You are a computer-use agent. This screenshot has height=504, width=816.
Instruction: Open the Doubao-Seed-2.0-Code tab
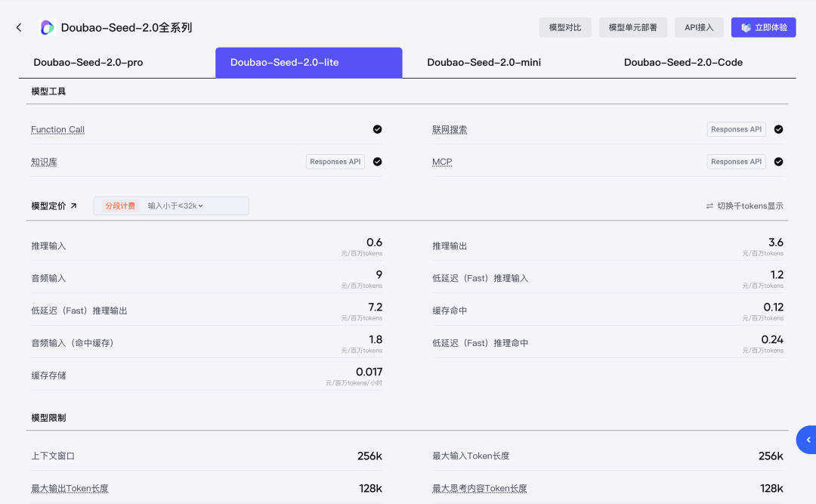pyautogui.click(x=683, y=63)
